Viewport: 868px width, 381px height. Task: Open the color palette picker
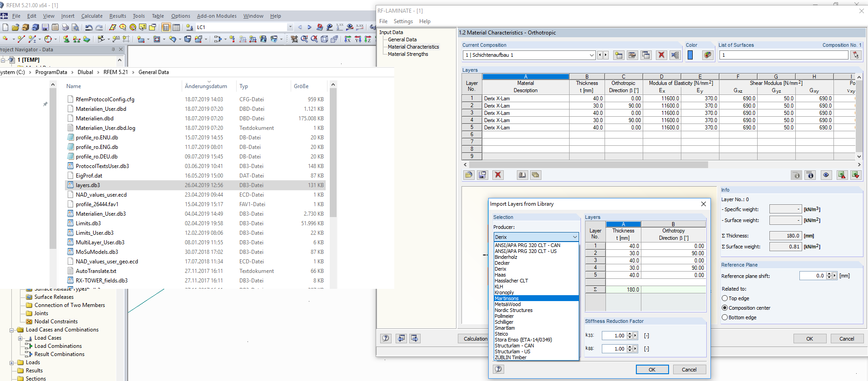(x=707, y=55)
